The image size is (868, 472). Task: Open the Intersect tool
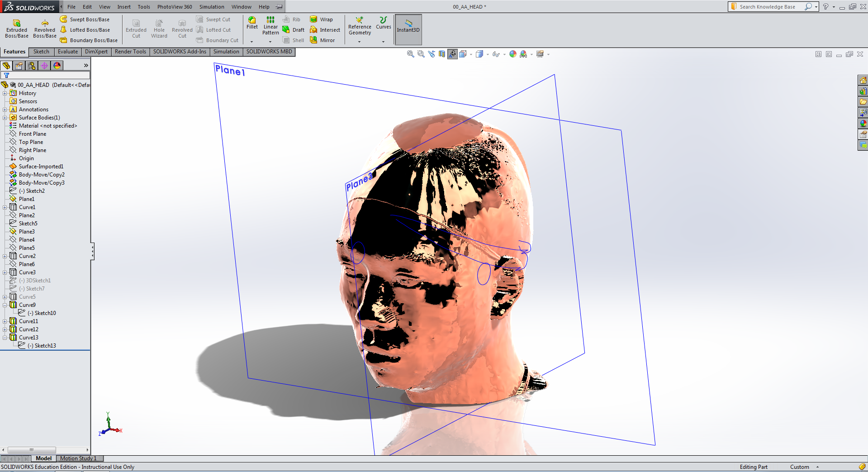[325, 30]
